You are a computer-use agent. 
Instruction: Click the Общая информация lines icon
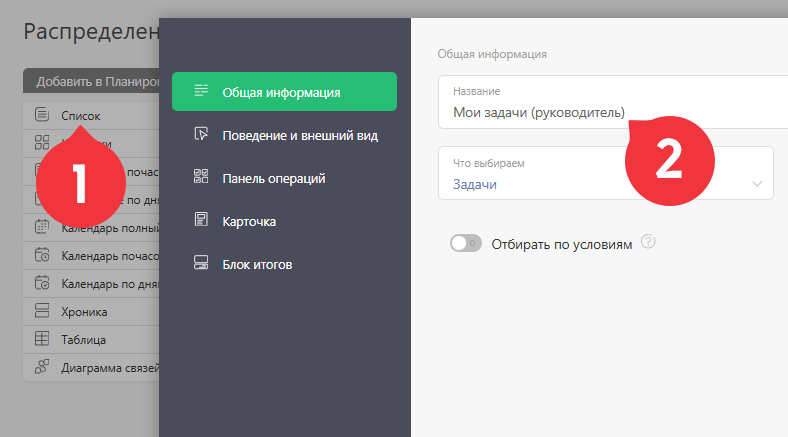201,90
